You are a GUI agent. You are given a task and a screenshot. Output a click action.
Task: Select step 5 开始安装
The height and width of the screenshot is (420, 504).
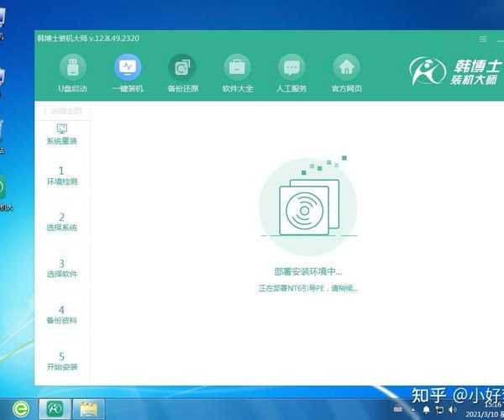pyautogui.click(x=61, y=361)
